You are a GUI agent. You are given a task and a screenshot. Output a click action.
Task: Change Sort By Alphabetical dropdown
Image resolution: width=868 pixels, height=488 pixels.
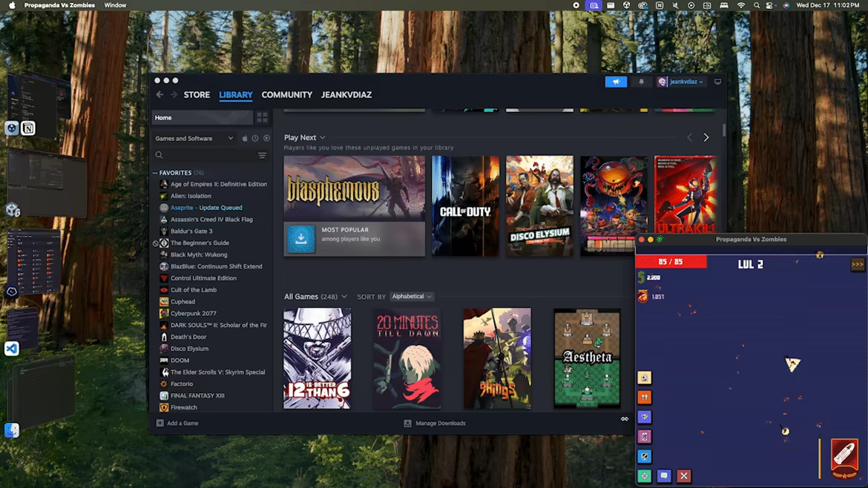coord(411,297)
